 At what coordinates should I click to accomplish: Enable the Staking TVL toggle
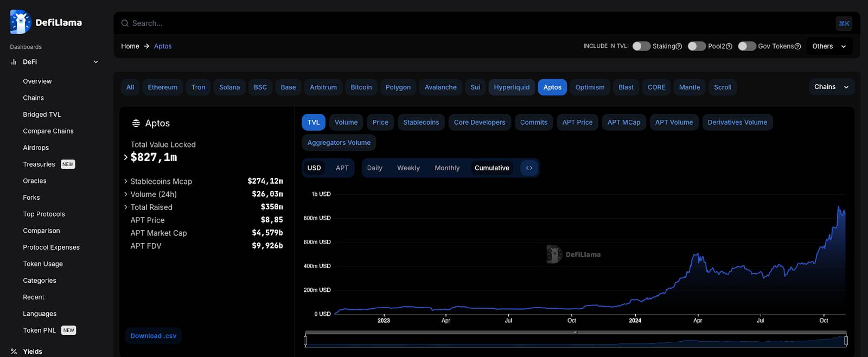tap(641, 46)
